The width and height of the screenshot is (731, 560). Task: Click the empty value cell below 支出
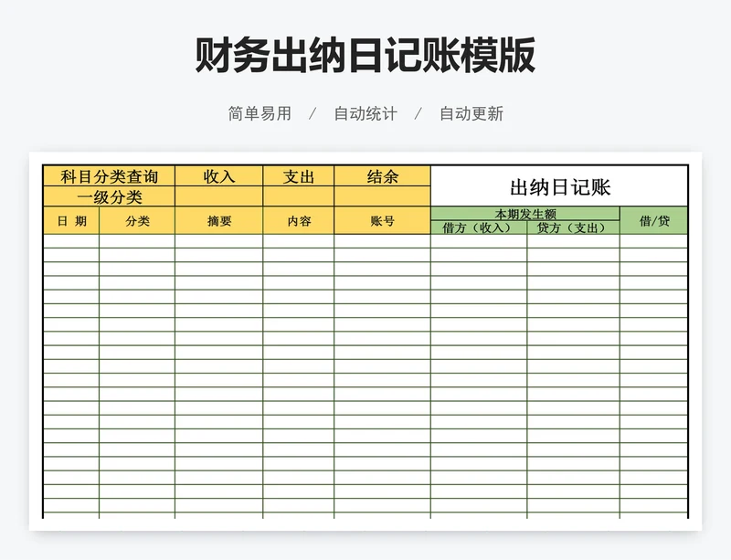coord(299,196)
